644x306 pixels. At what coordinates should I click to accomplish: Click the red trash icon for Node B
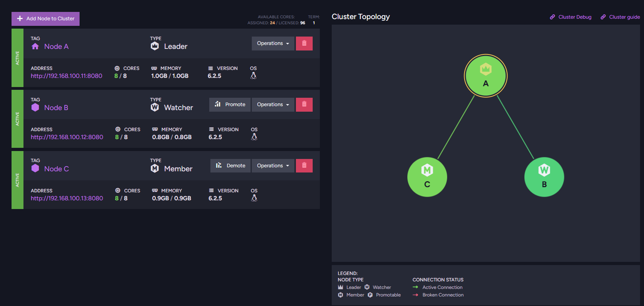click(x=304, y=105)
